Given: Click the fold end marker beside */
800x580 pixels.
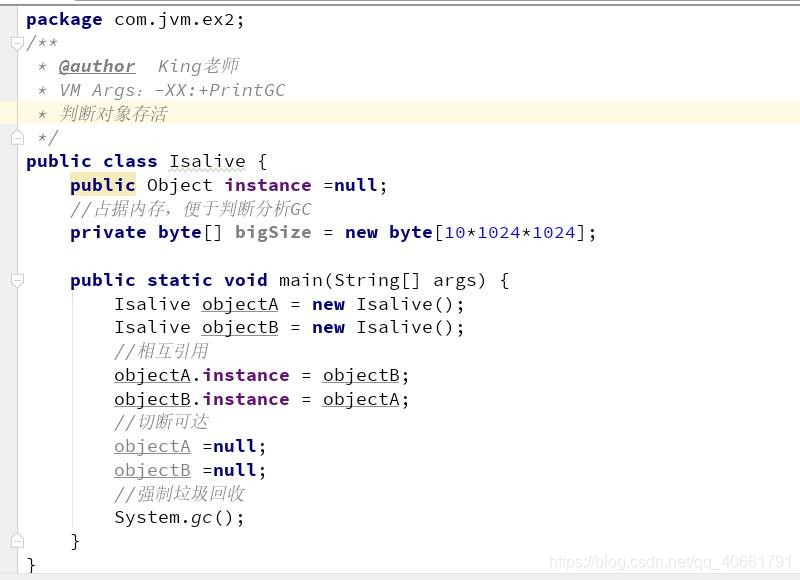Looking at the screenshot, I should click(17, 137).
